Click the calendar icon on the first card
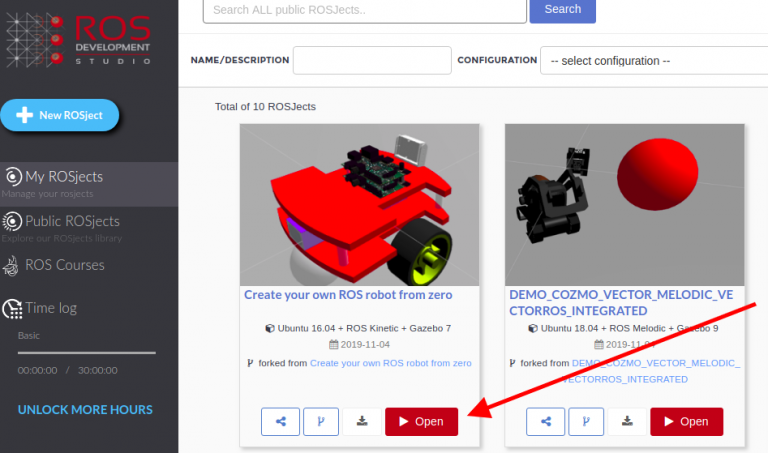Image resolution: width=768 pixels, height=453 pixels. coord(334,345)
